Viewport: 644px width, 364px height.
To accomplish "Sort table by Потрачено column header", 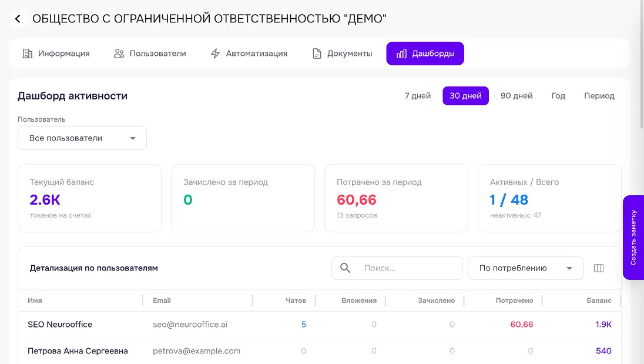I will tap(514, 300).
